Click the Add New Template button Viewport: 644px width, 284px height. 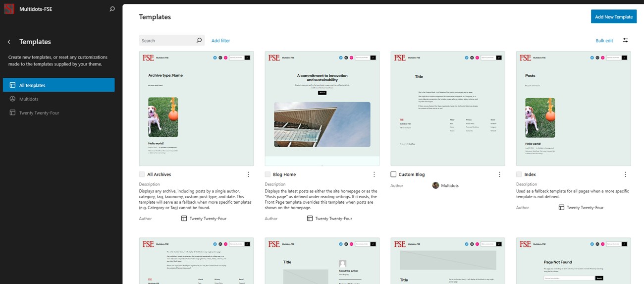pos(613,17)
